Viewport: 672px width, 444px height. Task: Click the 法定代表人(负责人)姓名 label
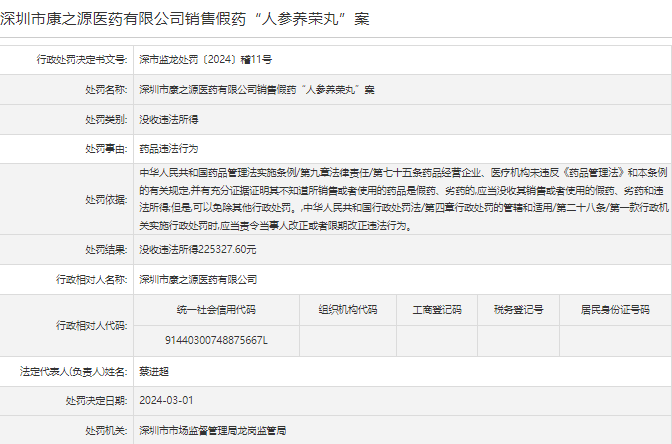(74, 371)
